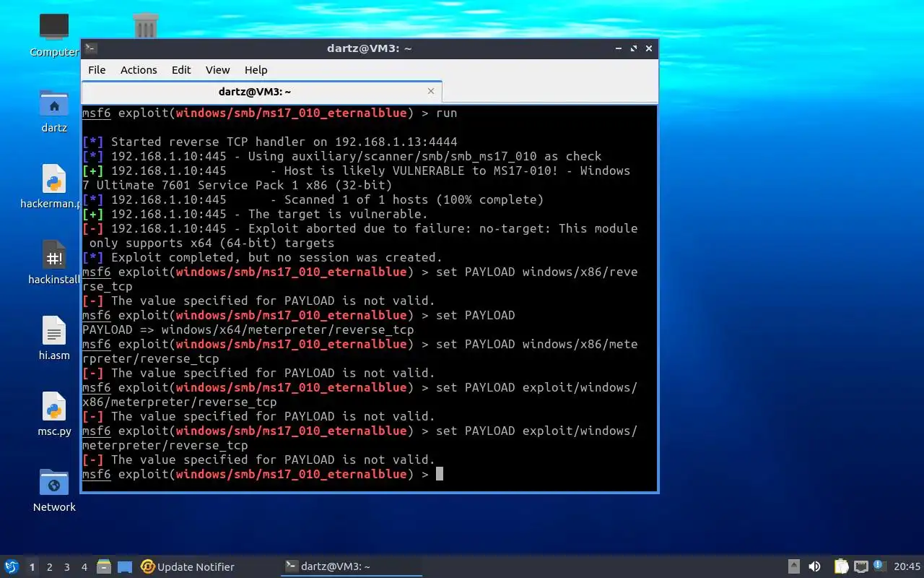
Task: Open the Lubuntu application menu
Action: 11,566
